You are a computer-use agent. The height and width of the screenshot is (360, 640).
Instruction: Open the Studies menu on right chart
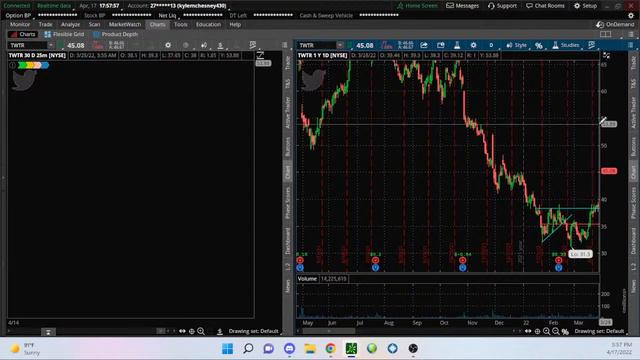[x=566, y=45]
